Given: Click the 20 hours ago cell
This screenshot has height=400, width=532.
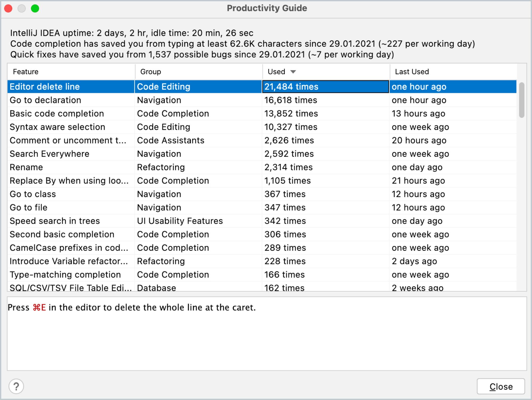Looking at the screenshot, I should point(453,140).
